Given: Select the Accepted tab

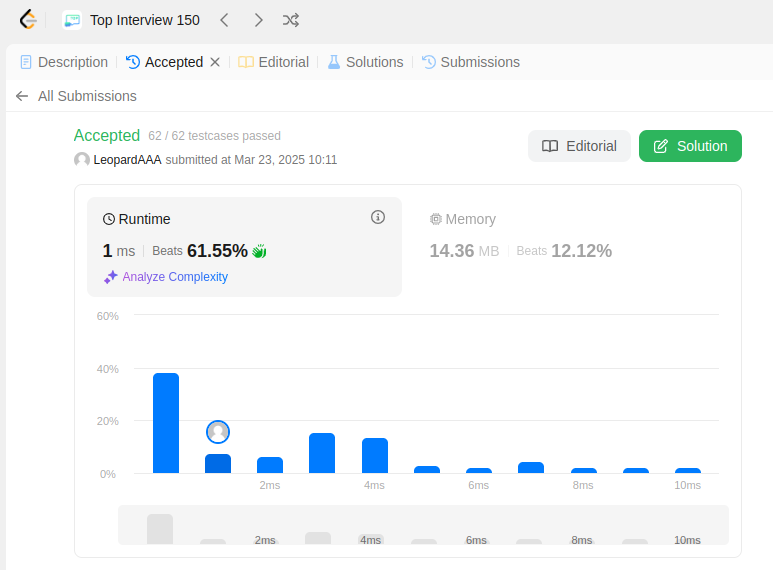Looking at the screenshot, I should tap(165, 62).
